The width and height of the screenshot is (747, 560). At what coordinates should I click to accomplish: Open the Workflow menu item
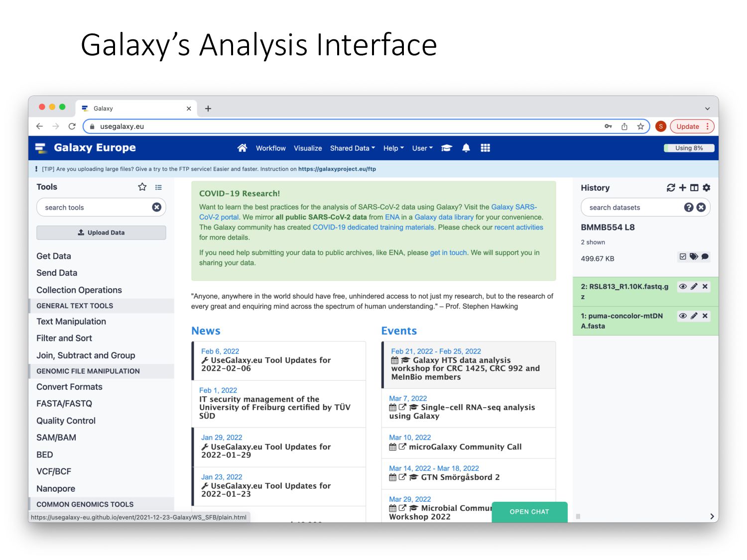270,148
